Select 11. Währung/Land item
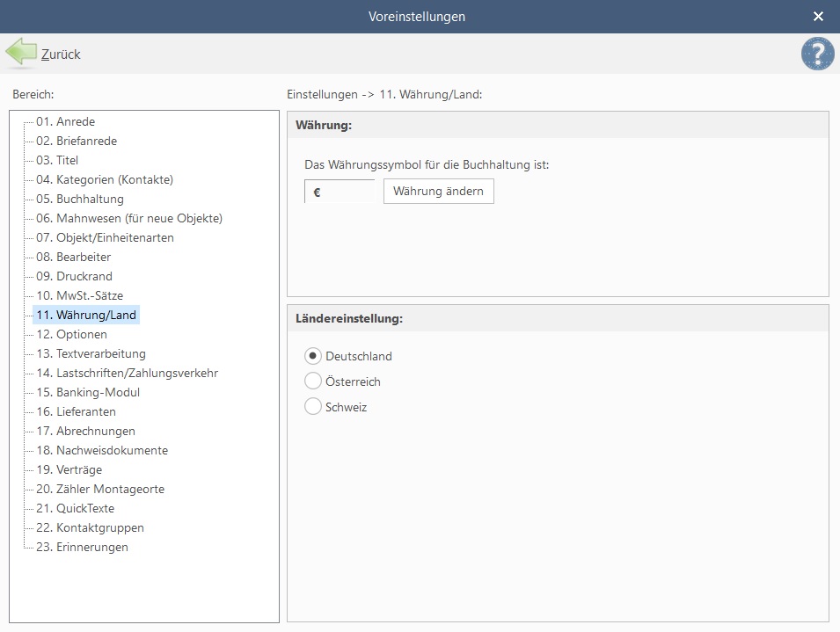Viewport: 840px width, 632px height. [x=86, y=315]
